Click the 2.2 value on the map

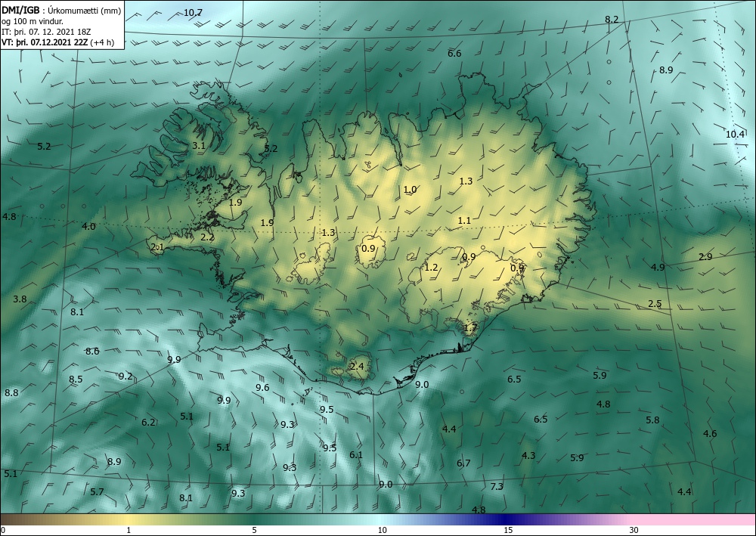point(207,237)
